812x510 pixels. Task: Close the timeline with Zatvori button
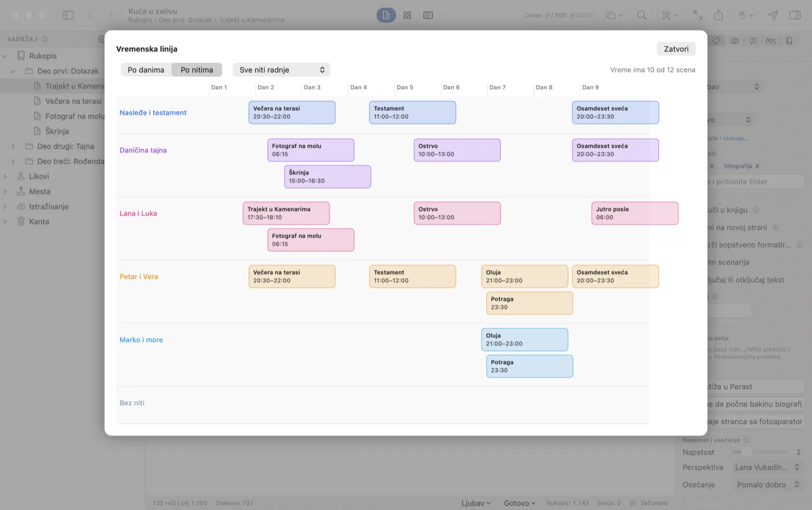(x=676, y=49)
